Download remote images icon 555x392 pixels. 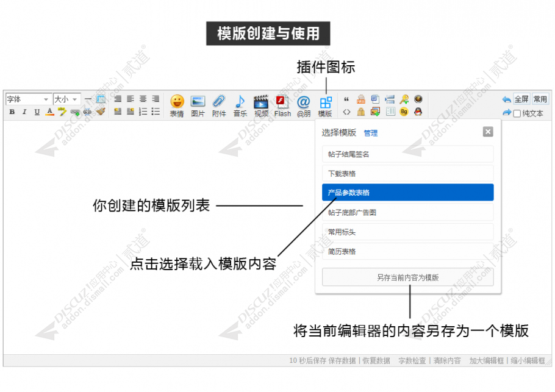375,112
